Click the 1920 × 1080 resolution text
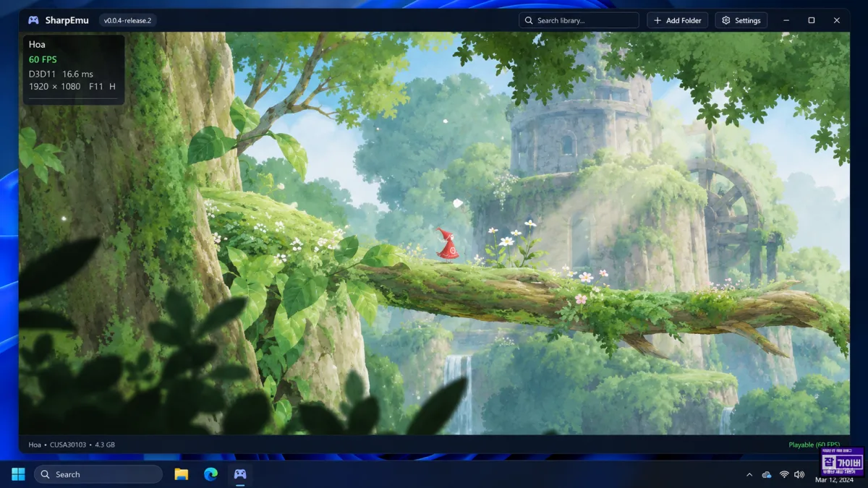The height and width of the screenshot is (488, 868). click(x=54, y=87)
